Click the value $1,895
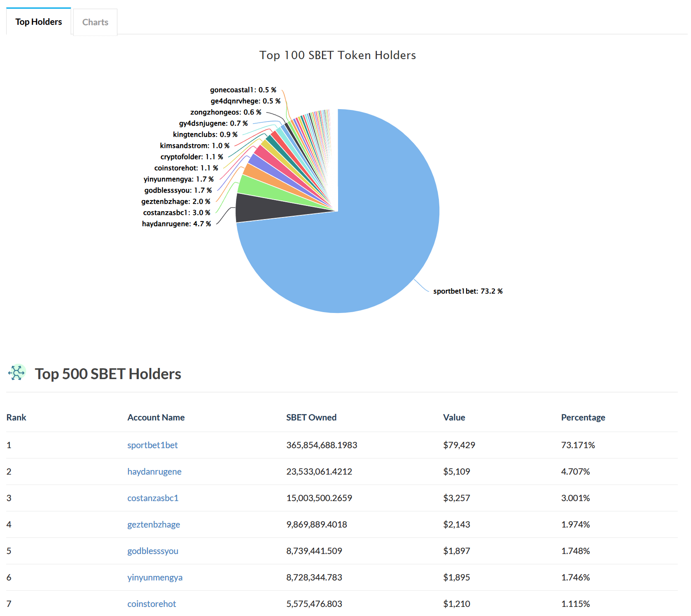The height and width of the screenshot is (616, 691). [457, 578]
